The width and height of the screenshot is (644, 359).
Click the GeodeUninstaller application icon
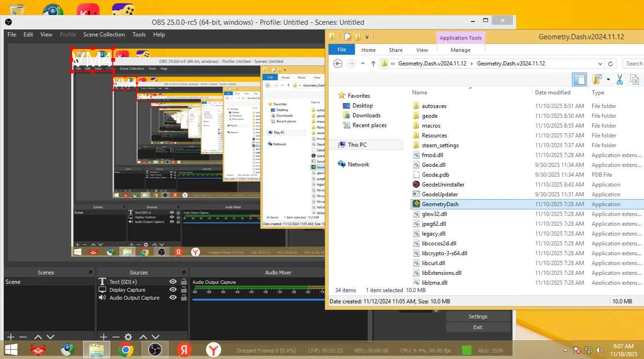(x=416, y=185)
